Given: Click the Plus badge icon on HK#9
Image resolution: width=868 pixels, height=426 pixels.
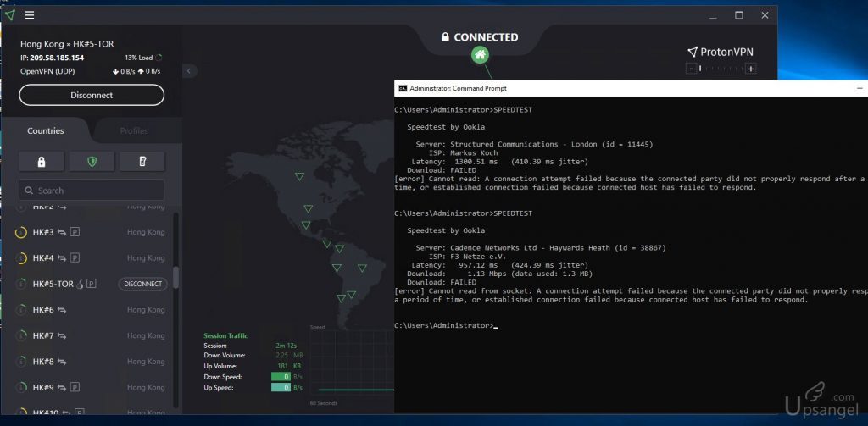Looking at the screenshot, I should point(75,387).
